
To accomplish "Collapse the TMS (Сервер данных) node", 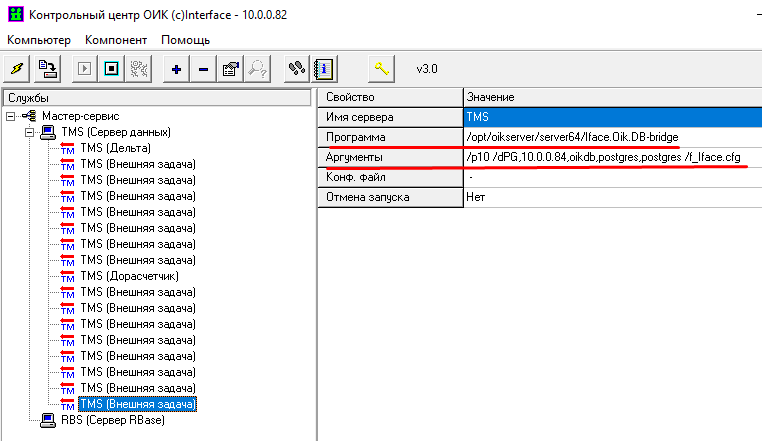I will [x=30, y=133].
